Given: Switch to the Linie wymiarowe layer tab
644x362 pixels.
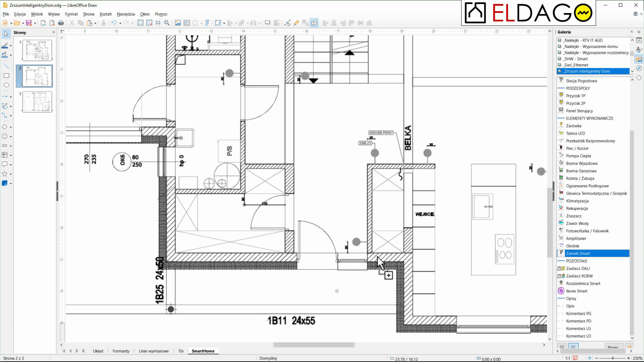Looking at the screenshot, I should 154,351.
